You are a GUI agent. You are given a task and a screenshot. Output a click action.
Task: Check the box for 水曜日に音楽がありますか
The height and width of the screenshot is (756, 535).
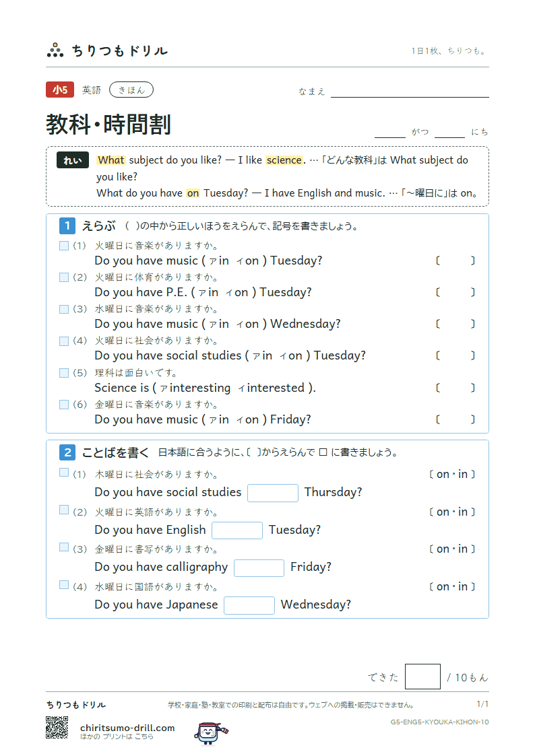point(64,309)
